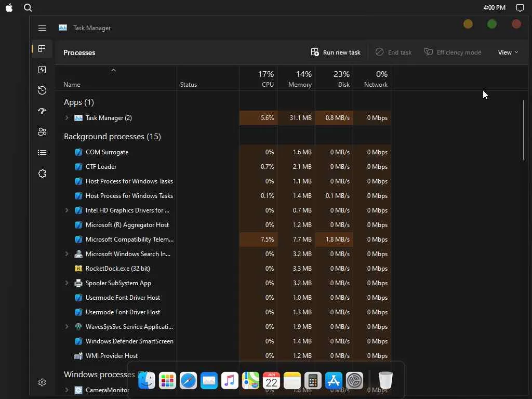Open the Startup apps sidebar icon

click(42, 111)
